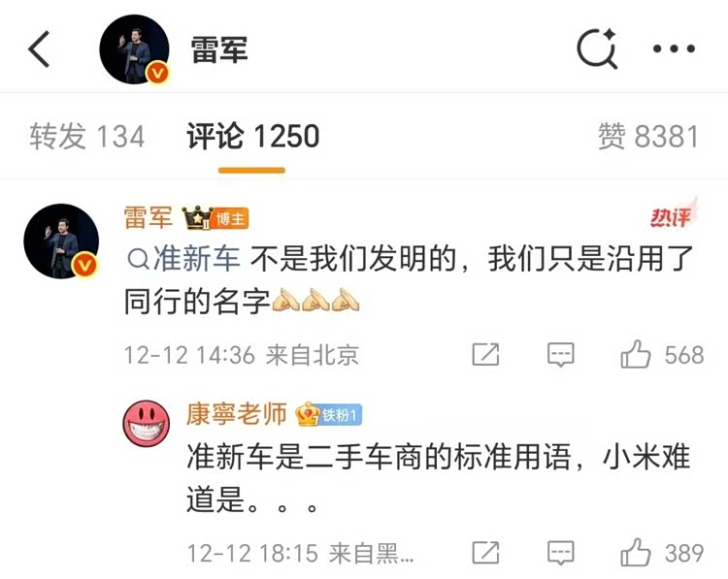Open the 准新车 search topic link
The image size is (728, 579).
click(183, 258)
